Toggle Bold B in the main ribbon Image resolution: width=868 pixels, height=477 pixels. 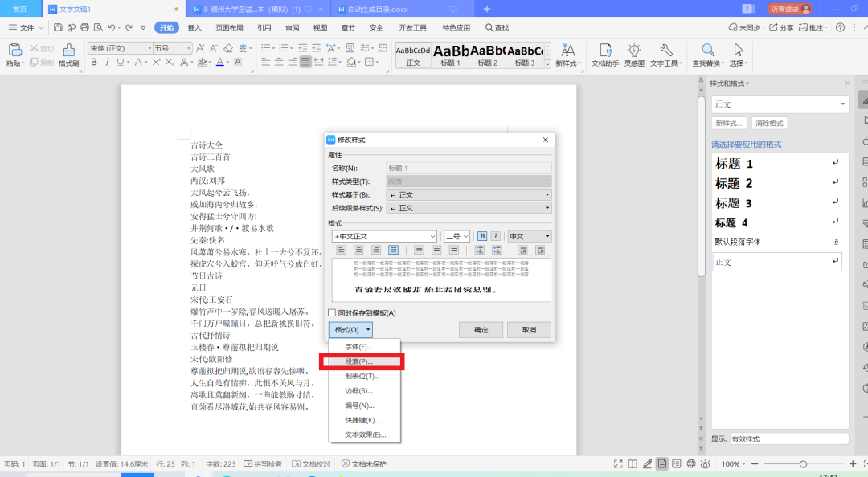pyautogui.click(x=94, y=62)
